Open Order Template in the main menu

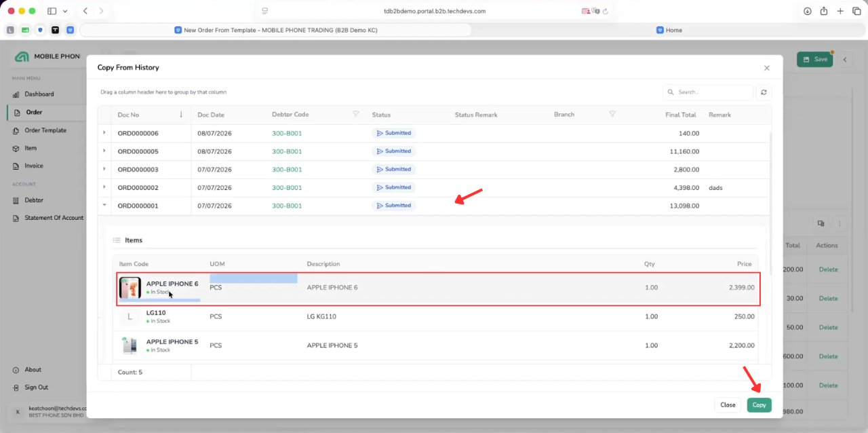[45, 130]
